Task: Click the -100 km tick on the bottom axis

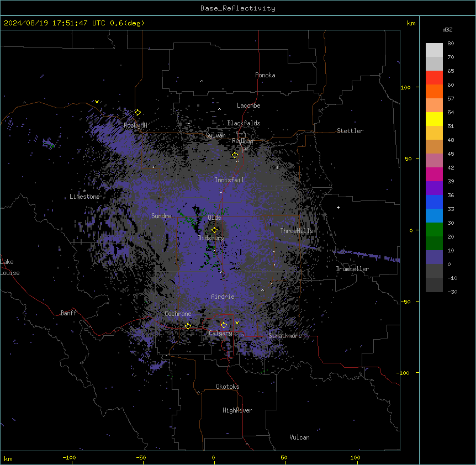Action: [x=69, y=457]
